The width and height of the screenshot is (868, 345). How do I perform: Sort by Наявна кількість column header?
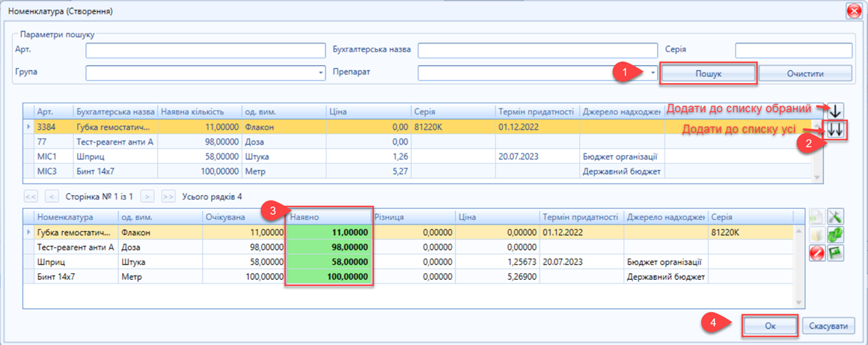tap(200, 112)
